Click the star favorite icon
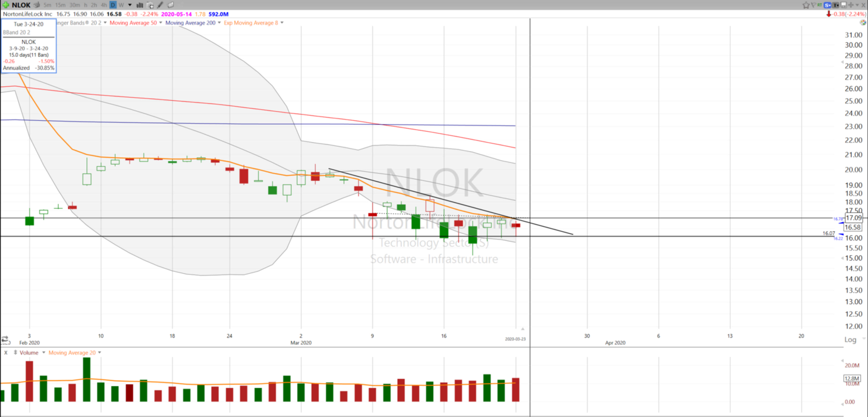868x417 pixels. 806,5
